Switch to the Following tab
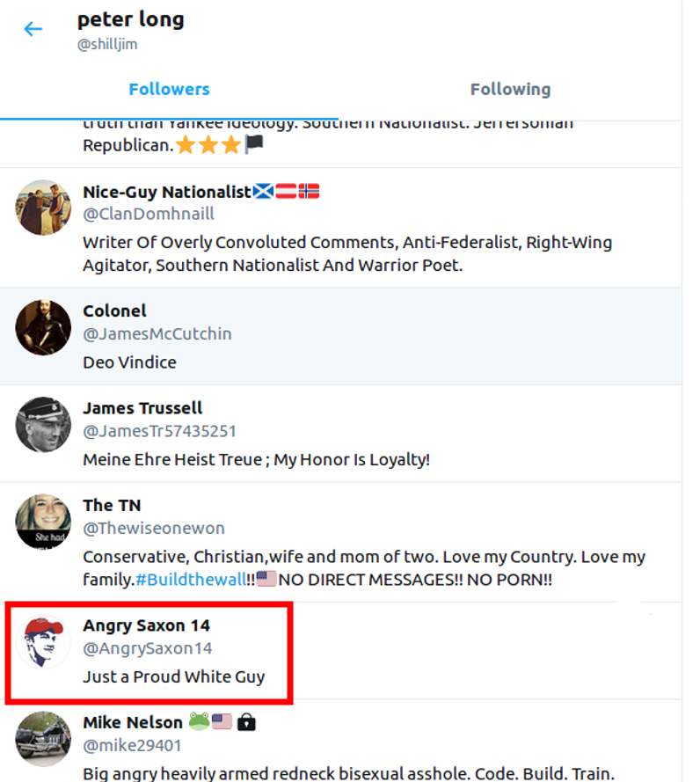Viewport: 700px width, 782px height. coord(510,89)
